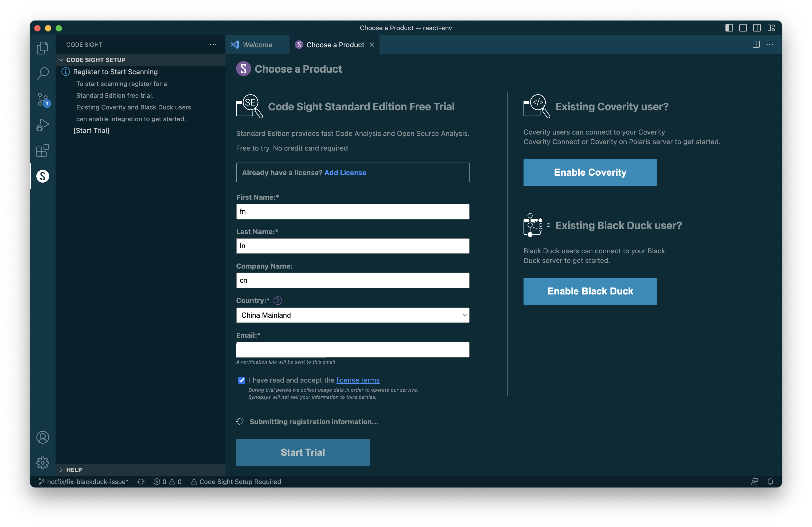Focus the Email input field

[352, 349]
